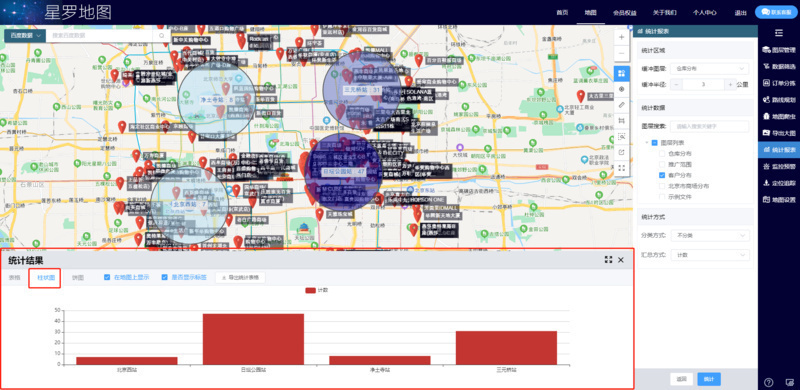800x390 pixels.
Task: Toggle the 是否显示标签 checkbox
Action: click(x=164, y=277)
